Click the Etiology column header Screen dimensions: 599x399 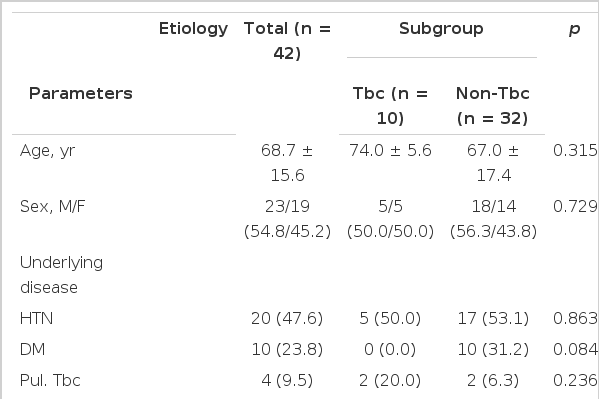pyautogui.click(x=193, y=29)
